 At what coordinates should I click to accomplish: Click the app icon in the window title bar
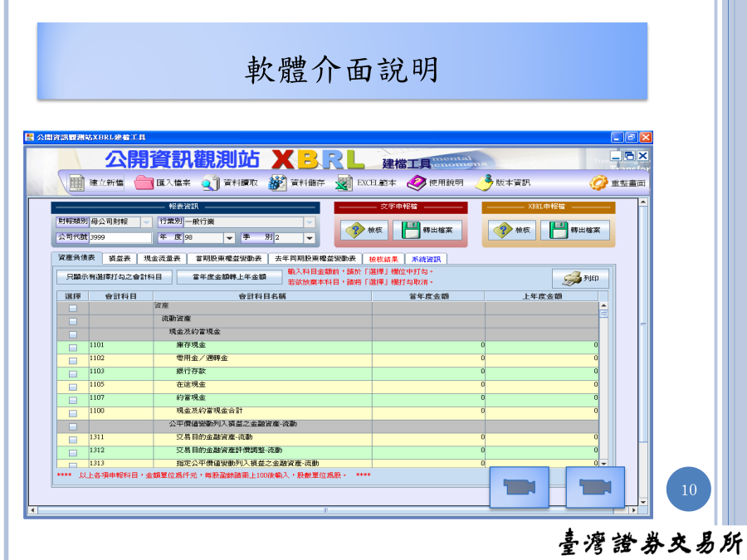point(30,137)
